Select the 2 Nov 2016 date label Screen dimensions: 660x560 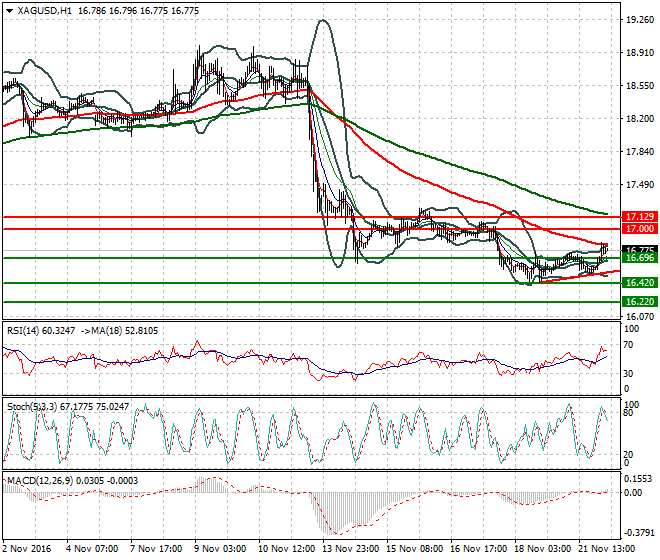point(27,549)
